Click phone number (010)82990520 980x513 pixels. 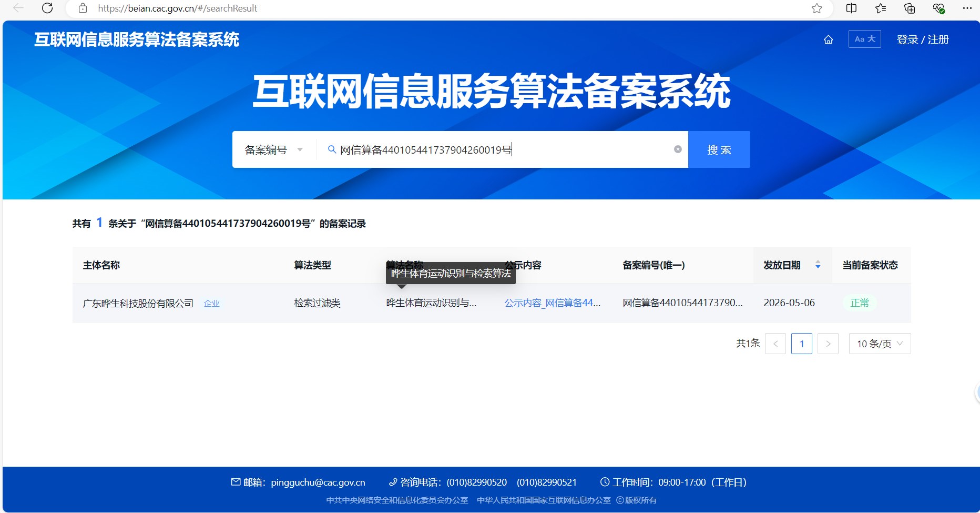[477, 482]
